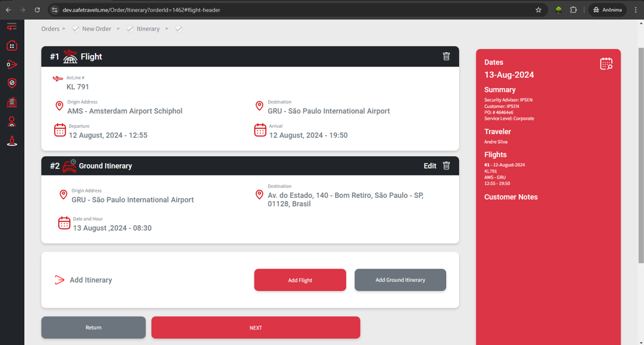Click the shield security icon in sidebar
Viewport: 644px width, 345px height.
coord(12,83)
